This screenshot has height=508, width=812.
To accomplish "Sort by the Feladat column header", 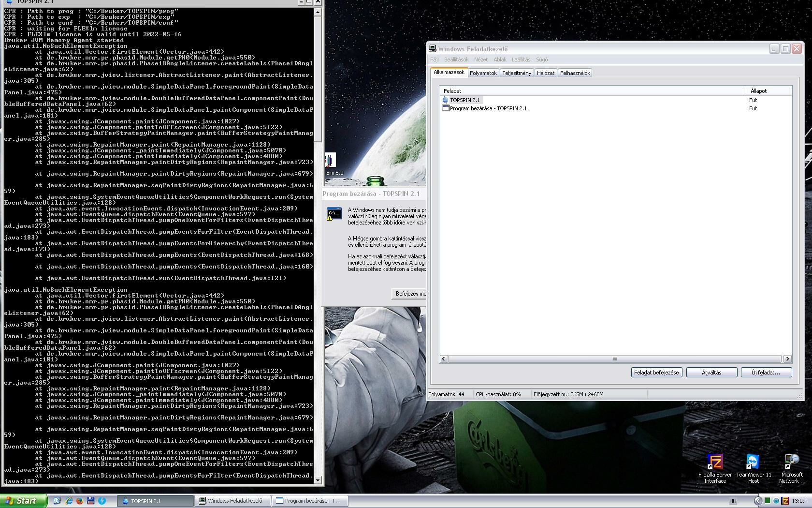I will point(593,91).
